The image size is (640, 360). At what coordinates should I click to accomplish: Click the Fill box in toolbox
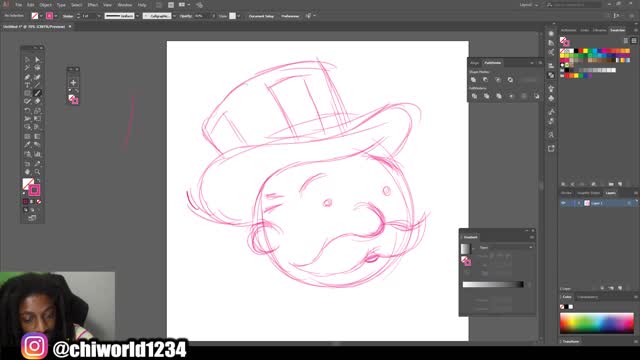tap(28, 184)
